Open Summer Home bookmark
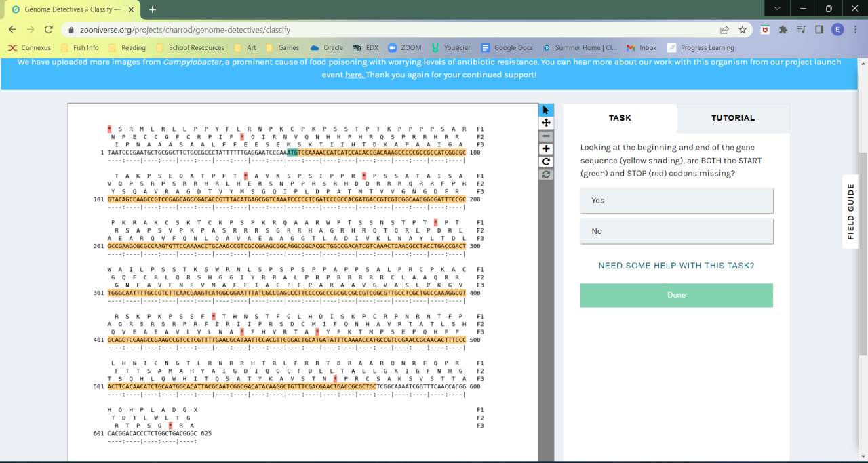Viewport: 868px width, 463px height. [x=580, y=48]
